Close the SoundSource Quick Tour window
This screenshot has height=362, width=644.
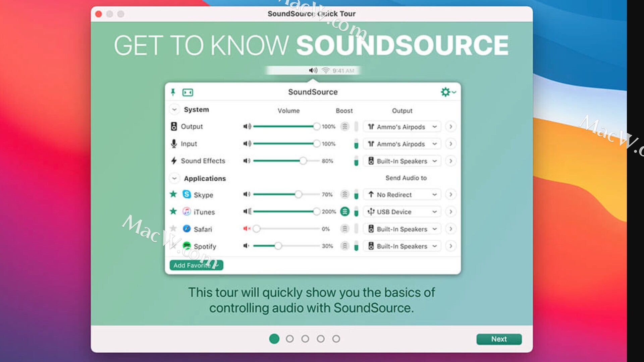(x=99, y=14)
